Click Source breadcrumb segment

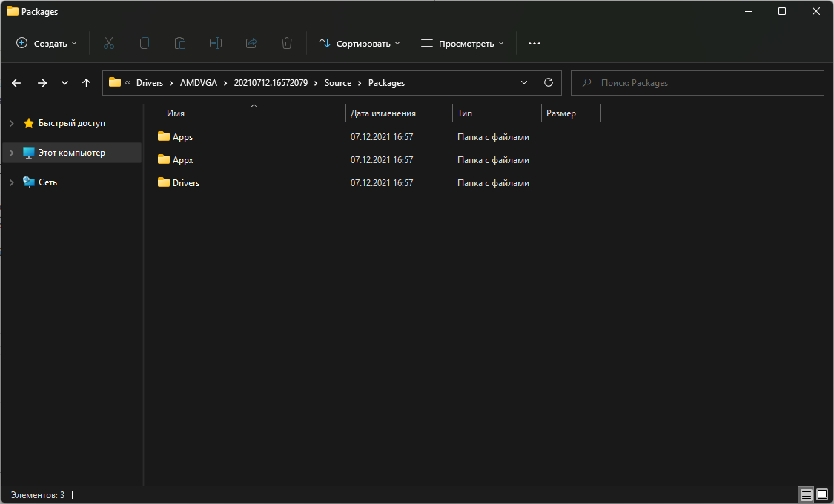(x=338, y=83)
